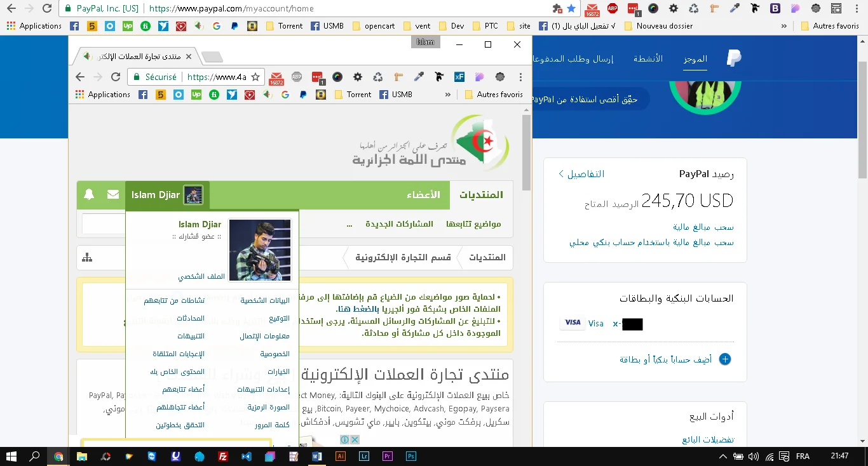
Task: Click the Bootstrap B extension icon in the PayPal window
Action: pyautogui.click(x=775, y=8)
